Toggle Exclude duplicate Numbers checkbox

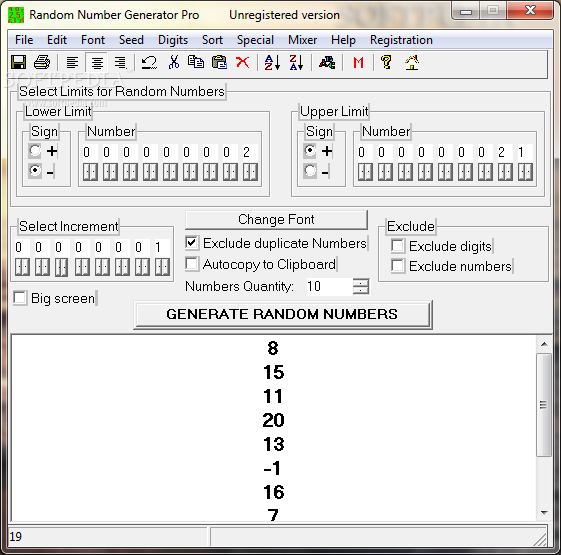pos(192,243)
